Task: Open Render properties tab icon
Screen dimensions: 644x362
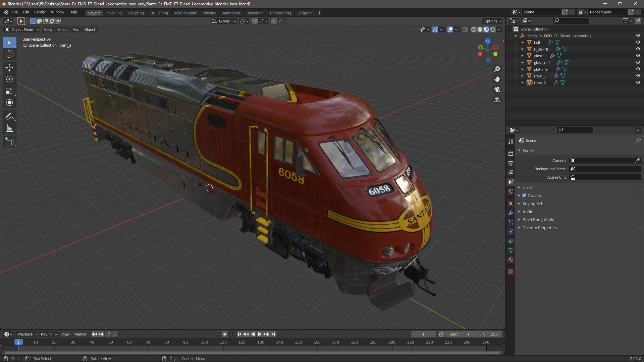Action: 511,154
